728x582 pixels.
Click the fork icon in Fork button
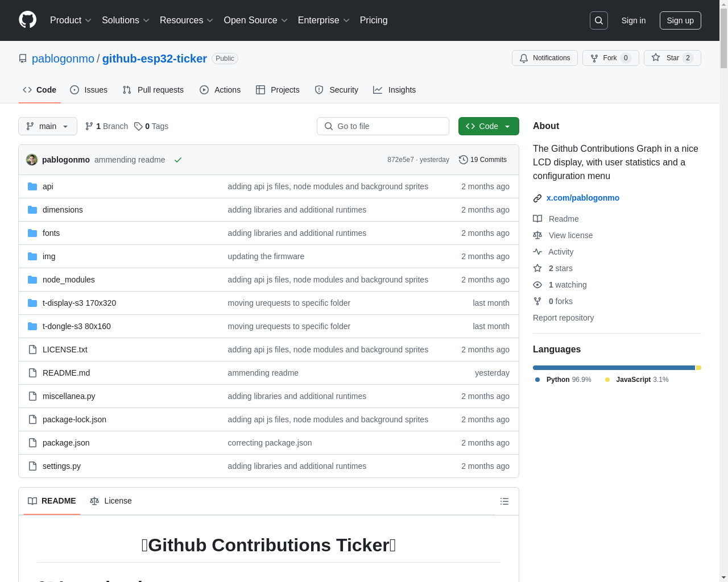coord(594,58)
